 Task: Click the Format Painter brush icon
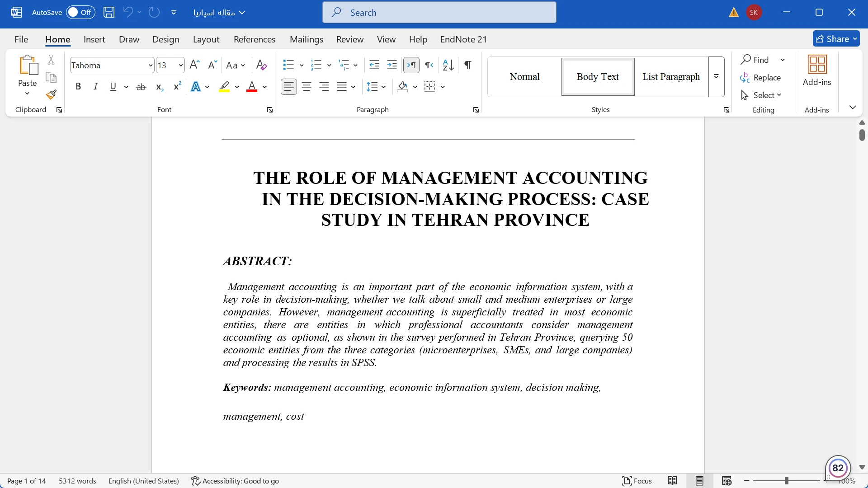pos(51,94)
